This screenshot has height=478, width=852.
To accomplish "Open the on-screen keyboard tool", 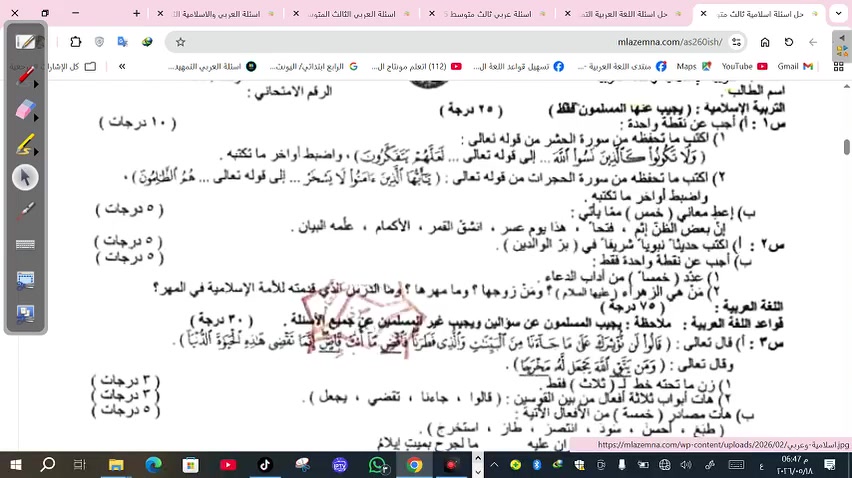I will tap(25, 245).
